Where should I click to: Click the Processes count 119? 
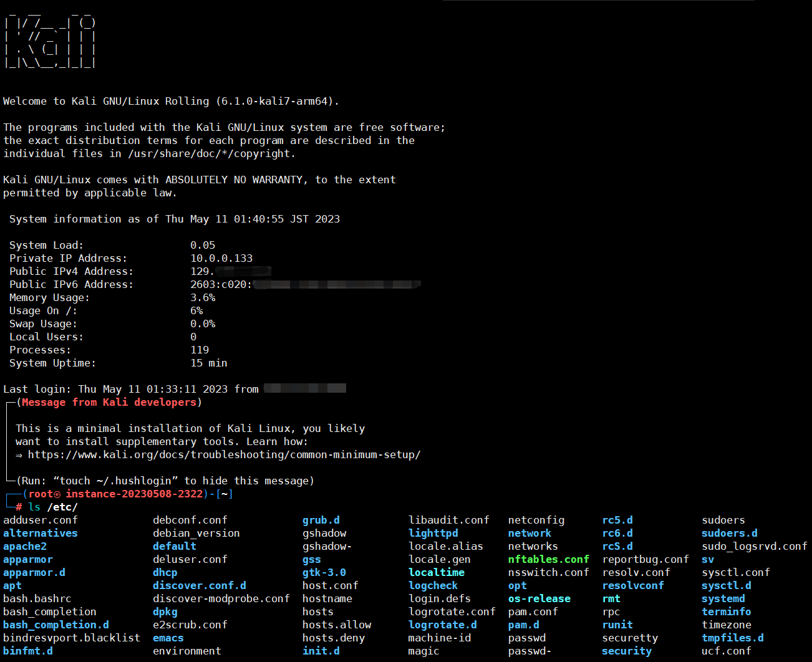tap(200, 350)
